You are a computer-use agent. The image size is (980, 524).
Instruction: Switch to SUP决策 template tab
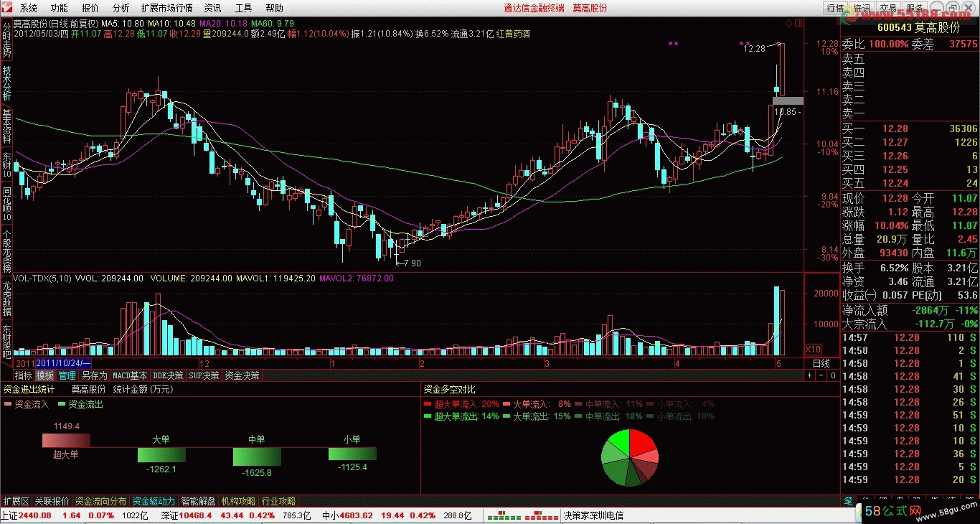pyautogui.click(x=204, y=375)
